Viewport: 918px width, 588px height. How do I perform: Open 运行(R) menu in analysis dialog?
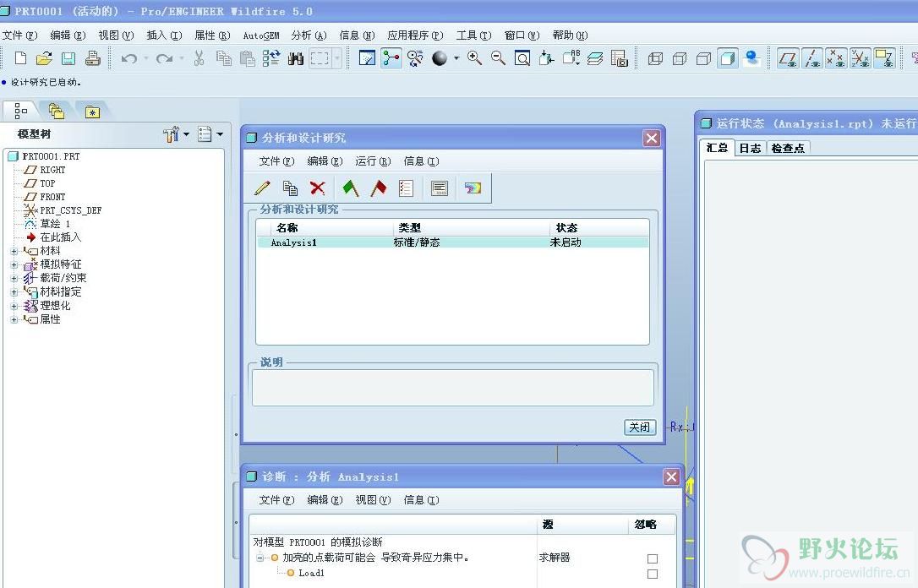coord(373,161)
